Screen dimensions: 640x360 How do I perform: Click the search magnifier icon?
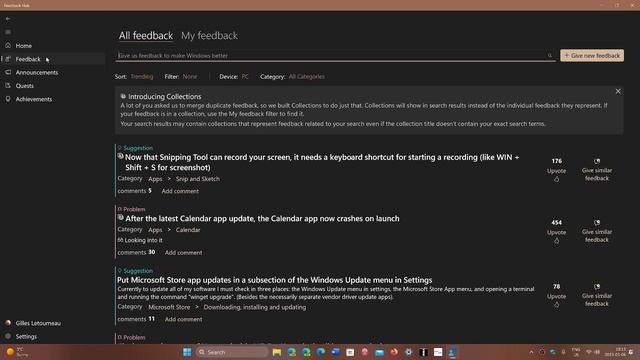[550, 56]
